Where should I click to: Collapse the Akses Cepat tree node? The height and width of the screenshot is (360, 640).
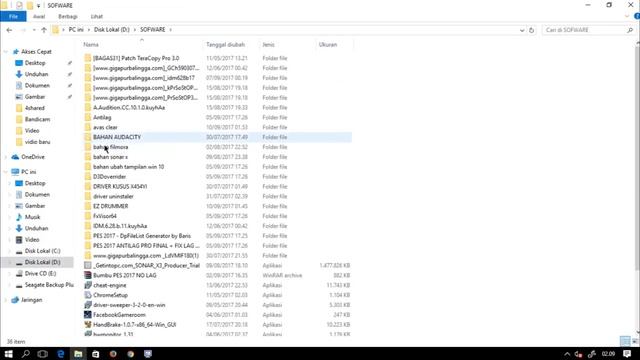click(6, 52)
